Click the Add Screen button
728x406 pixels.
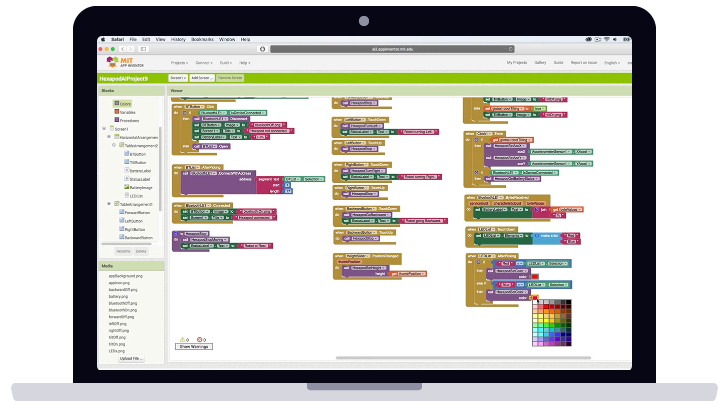(x=202, y=78)
